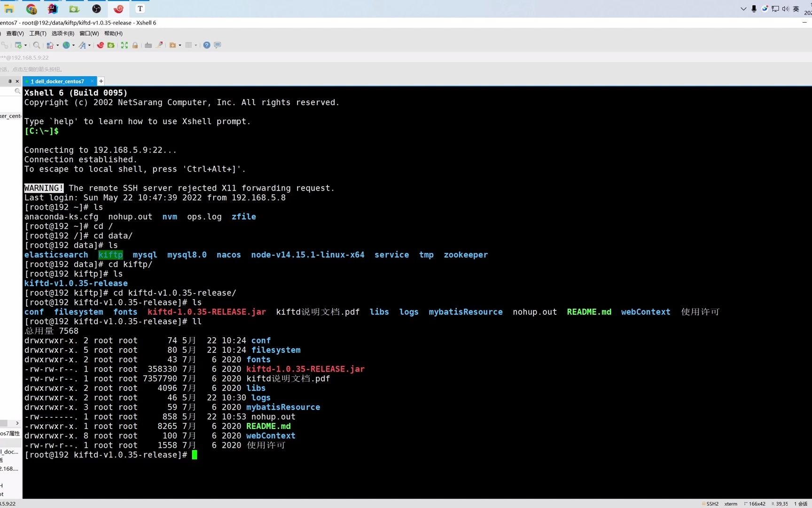Click the font settings icon
Screen dimensions: 812x508
pyautogui.click(x=82, y=45)
